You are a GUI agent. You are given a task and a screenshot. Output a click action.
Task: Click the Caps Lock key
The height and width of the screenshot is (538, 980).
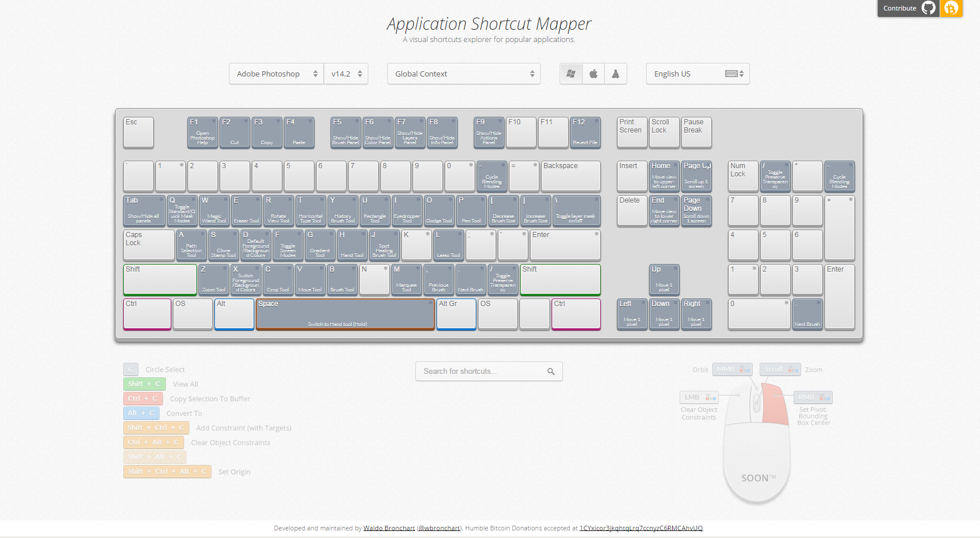149,245
